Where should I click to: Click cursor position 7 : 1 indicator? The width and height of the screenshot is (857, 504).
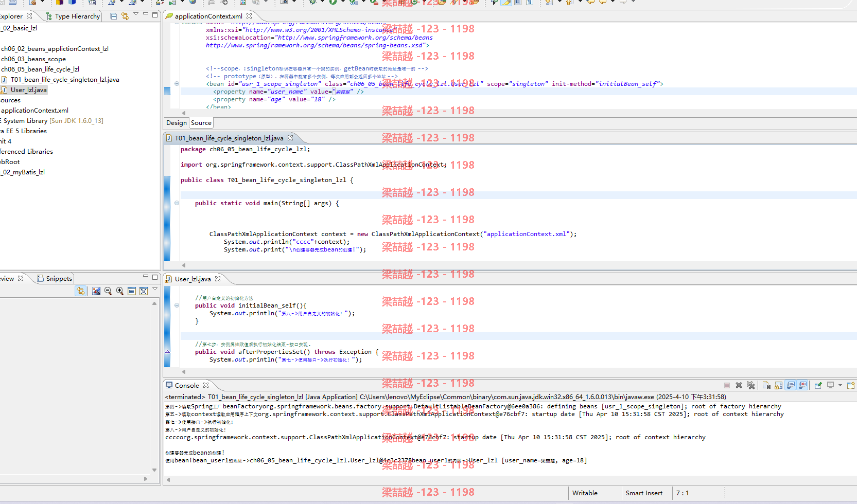[683, 493]
